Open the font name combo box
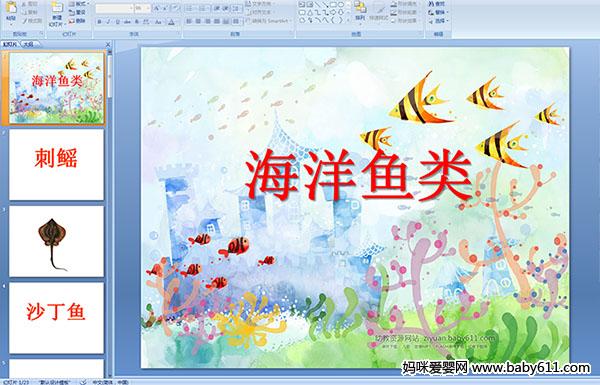Screen dimensions: 600x385 pyautogui.click(x=114, y=8)
